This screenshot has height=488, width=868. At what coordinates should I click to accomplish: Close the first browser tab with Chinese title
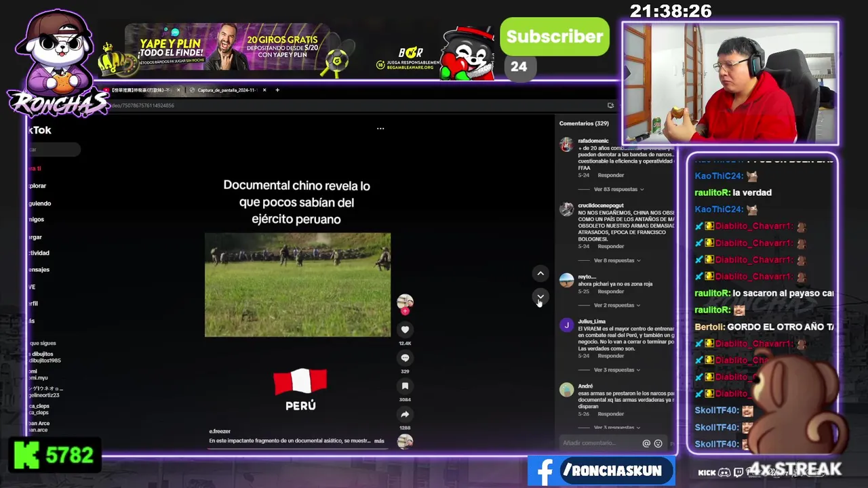click(178, 90)
